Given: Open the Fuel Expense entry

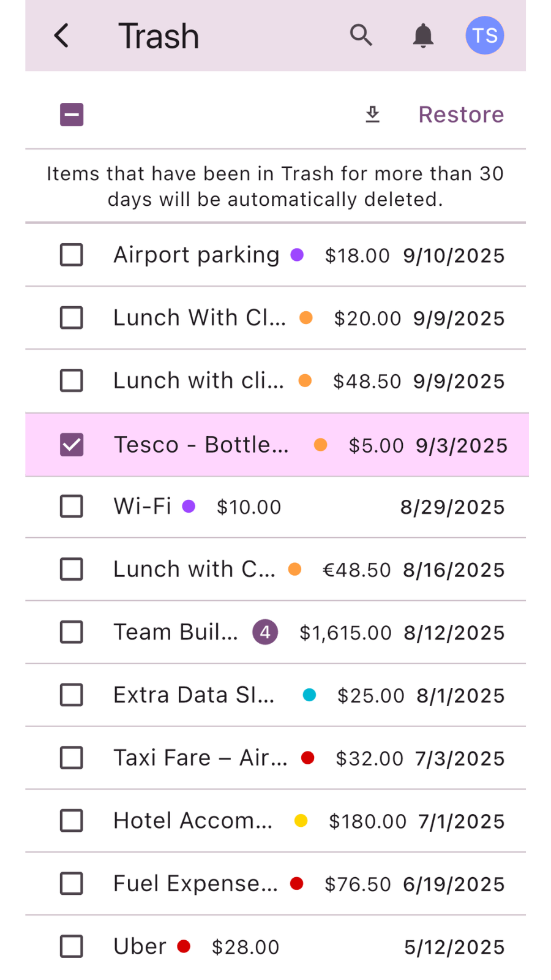Looking at the screenshot, I should [x=195, y=884].
